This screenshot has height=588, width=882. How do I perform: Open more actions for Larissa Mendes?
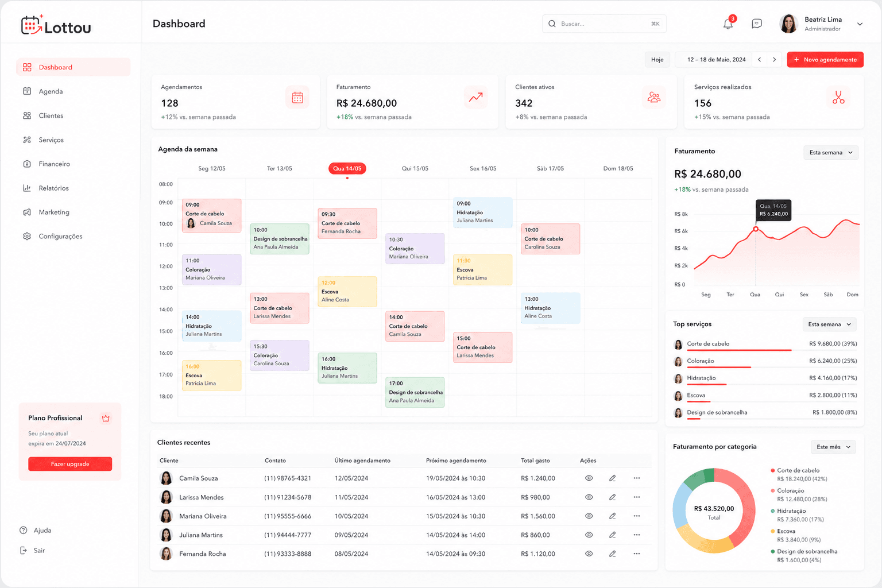point(637,497)
